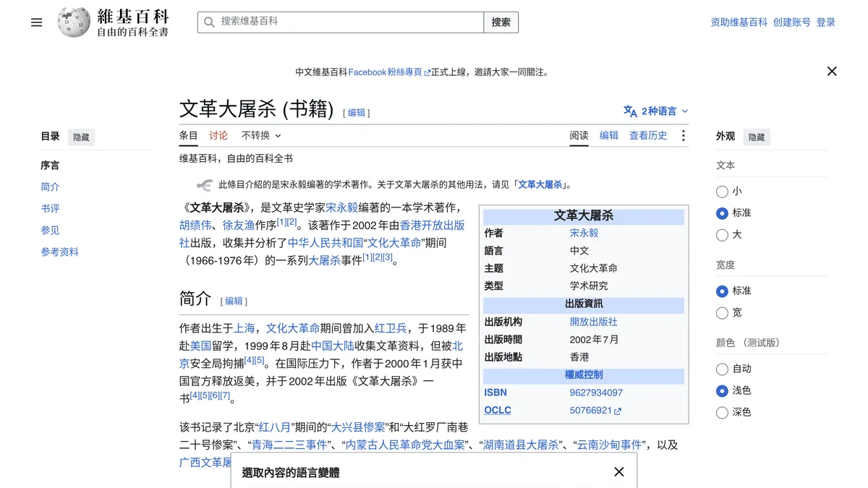Open the OCLC label link
The height and width of the screenshot is (488, 868).
tap(498, 411)
